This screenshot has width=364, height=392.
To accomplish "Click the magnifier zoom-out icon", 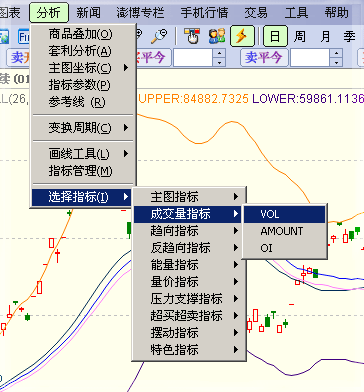I will [159, 36].
